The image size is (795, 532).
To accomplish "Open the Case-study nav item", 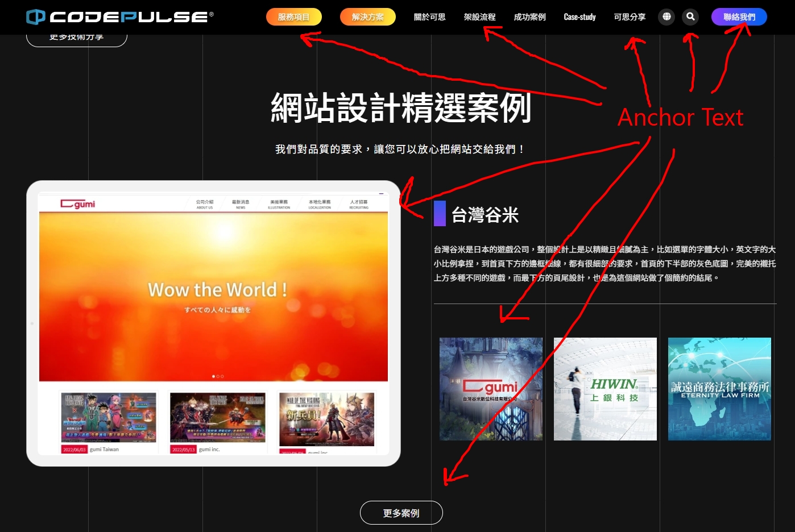I will click(x=579, y=17).
